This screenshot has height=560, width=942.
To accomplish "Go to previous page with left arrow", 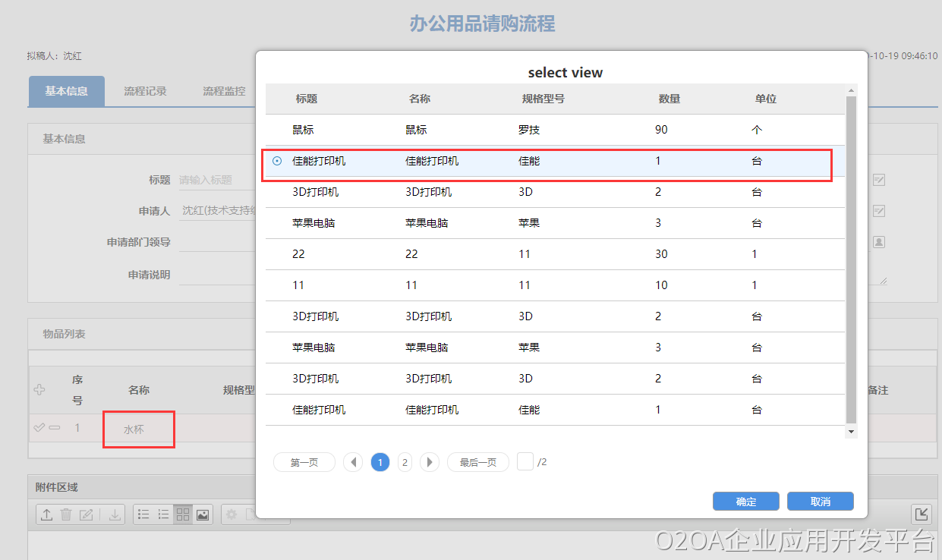I will pyautogui.click(x=353, y=462).
